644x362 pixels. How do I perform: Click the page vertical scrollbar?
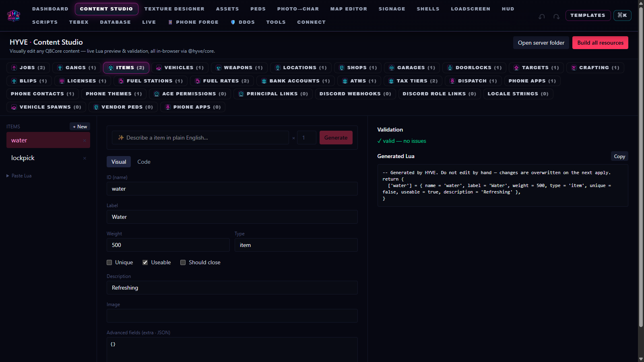coord(641,167)
